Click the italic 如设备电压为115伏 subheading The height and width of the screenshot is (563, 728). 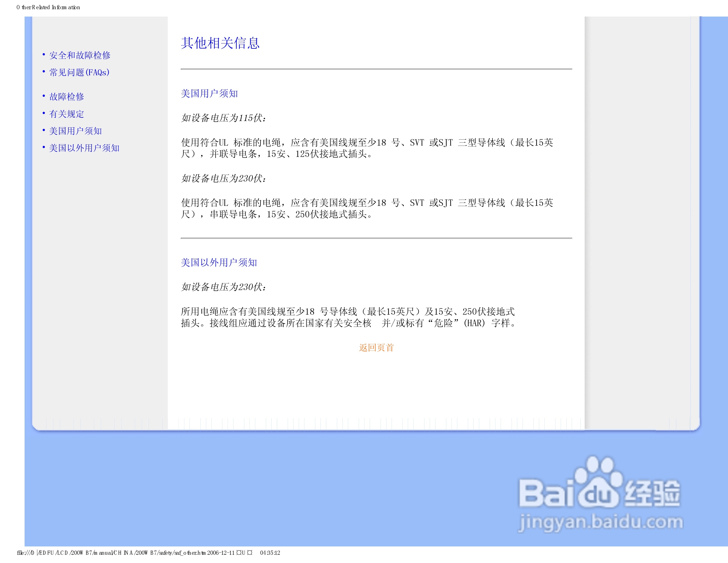click(223, 118)
